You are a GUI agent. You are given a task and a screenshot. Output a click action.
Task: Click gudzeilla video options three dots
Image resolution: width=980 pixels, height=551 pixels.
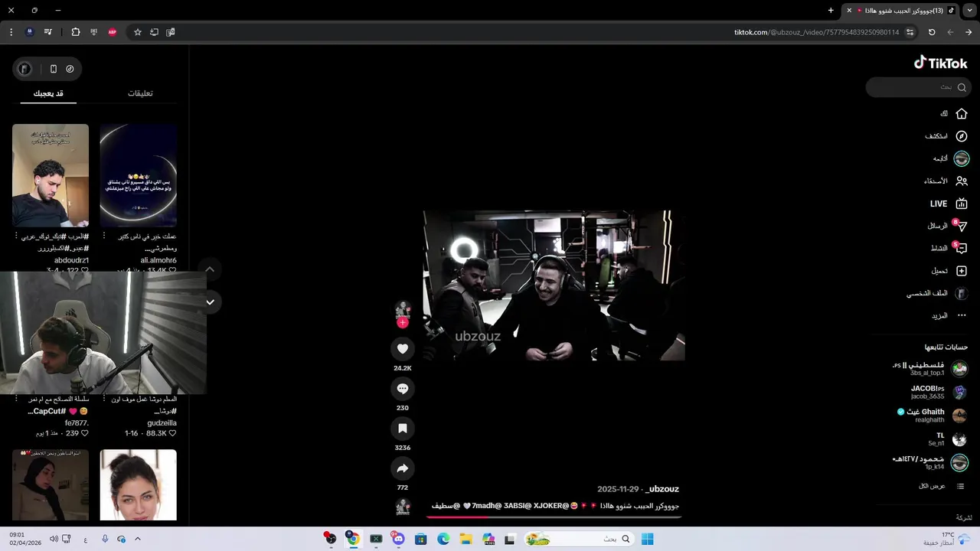pos(103,399)
